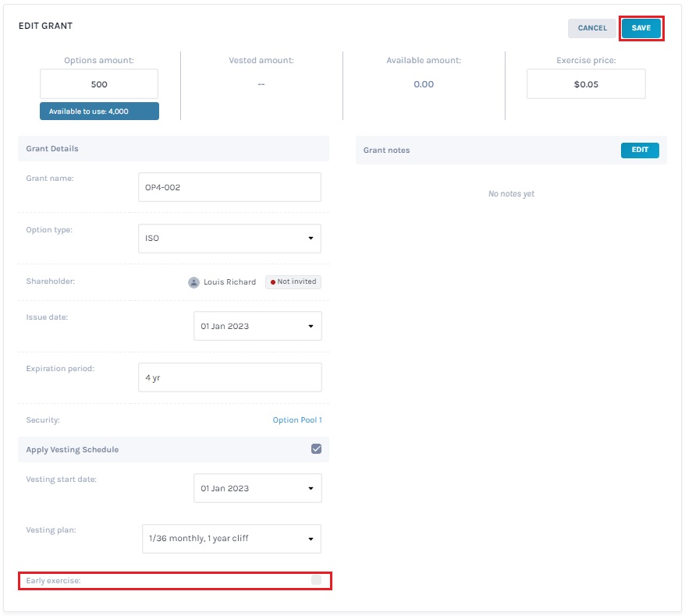Click the Not invited status badge
This screenshot has height=616, width=685.
(293, 282)
